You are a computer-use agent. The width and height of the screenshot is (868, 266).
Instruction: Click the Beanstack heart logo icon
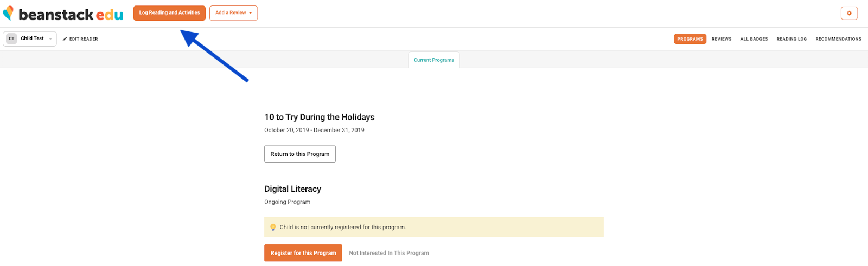click(x=8, y=13)
